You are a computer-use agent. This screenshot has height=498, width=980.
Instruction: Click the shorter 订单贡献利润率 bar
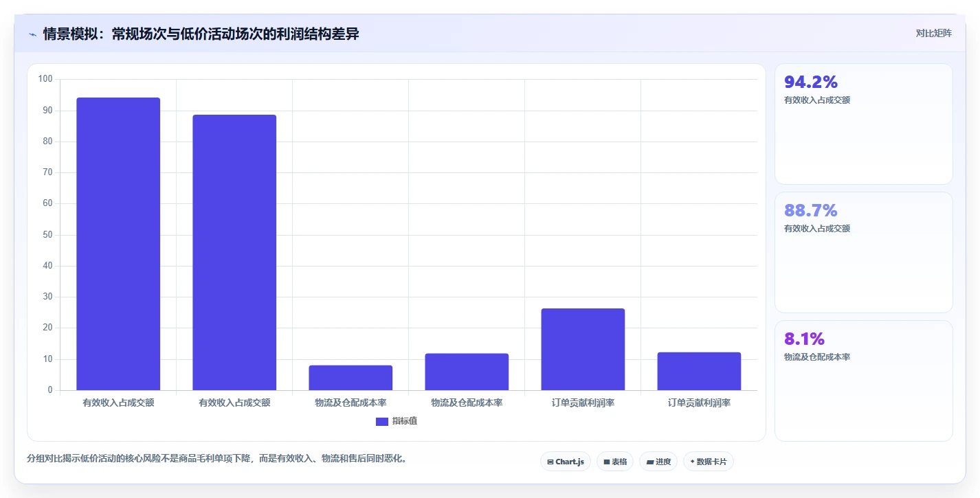tap(699, 371)
